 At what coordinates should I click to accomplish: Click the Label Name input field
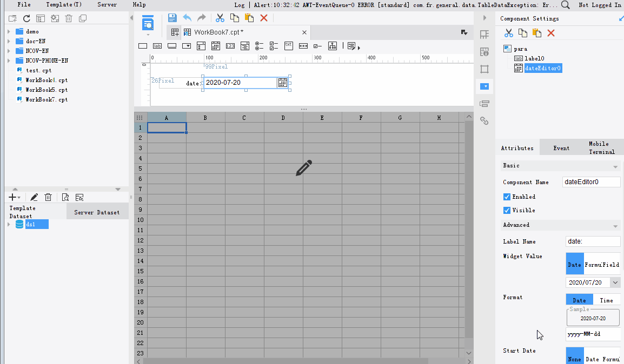click(593, 241)
